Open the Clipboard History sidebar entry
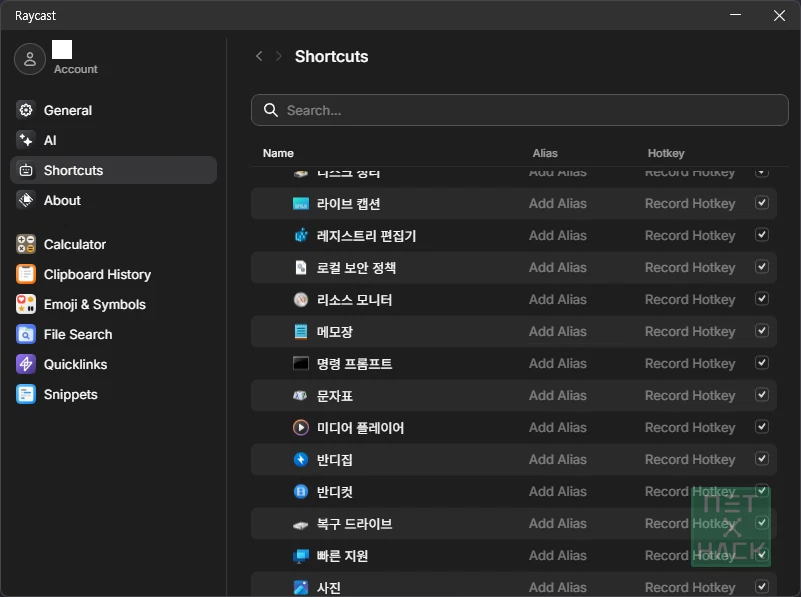 (113, 274)
